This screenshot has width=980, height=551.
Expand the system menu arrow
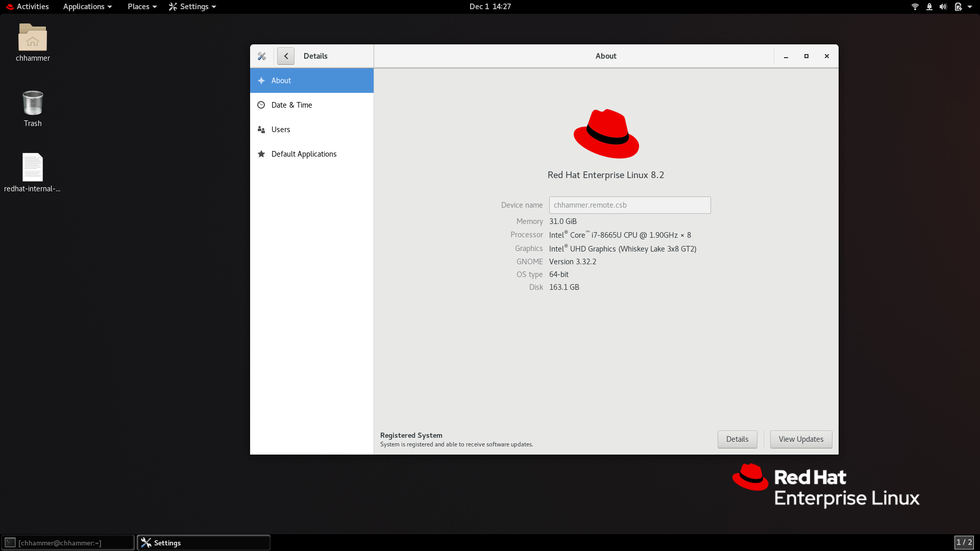tap(970, 7)
